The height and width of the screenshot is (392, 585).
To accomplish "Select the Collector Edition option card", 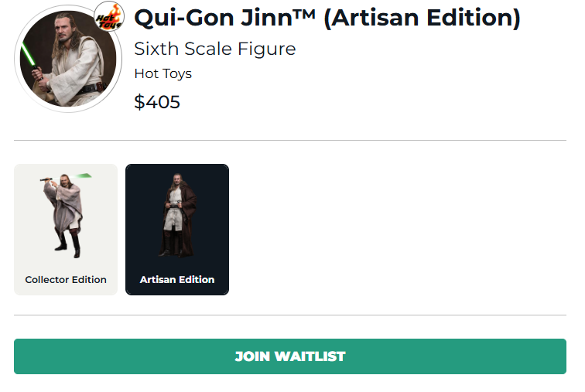I will 66,230.
